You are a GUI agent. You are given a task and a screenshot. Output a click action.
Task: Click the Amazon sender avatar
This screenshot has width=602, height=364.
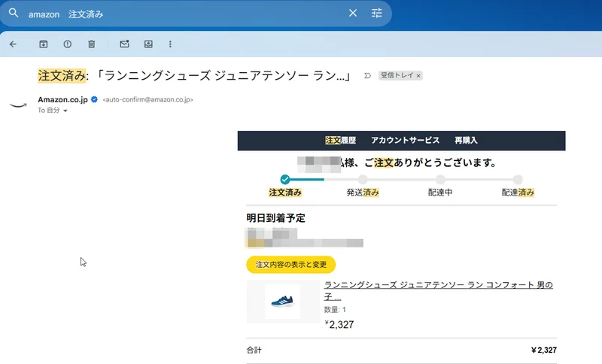tap(18, 105)
